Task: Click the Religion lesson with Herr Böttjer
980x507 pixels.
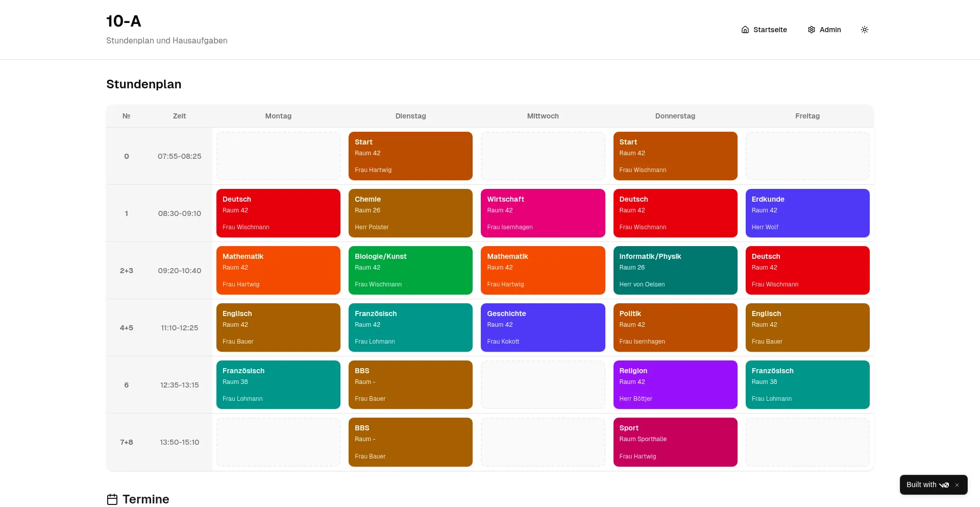Action: point(675,384)
